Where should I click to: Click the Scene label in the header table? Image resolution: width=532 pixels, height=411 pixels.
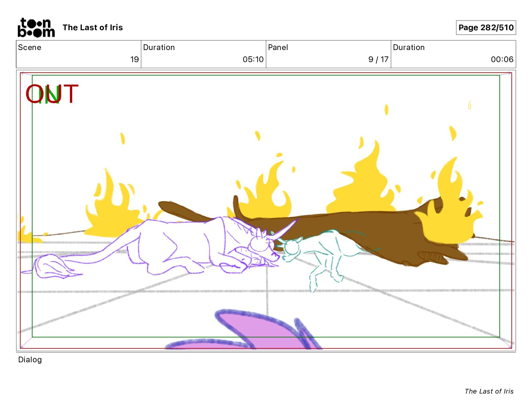pos(30,47)
